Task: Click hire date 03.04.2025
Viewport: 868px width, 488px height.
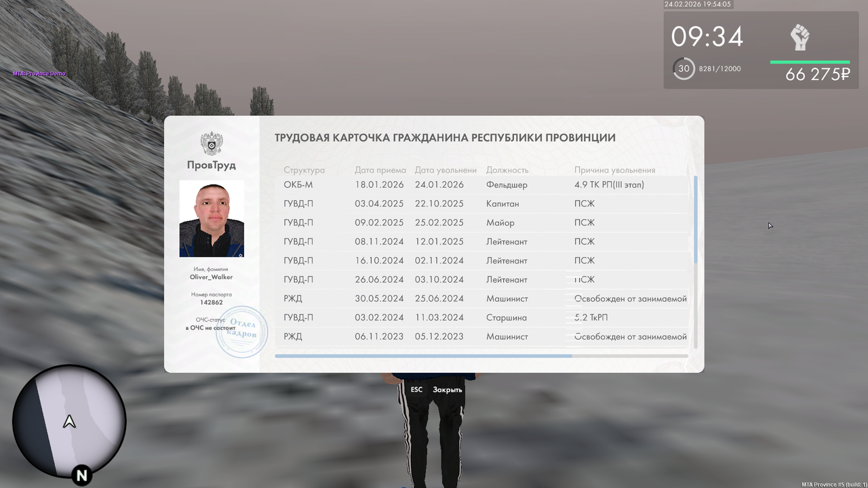Action: [379, 204]
